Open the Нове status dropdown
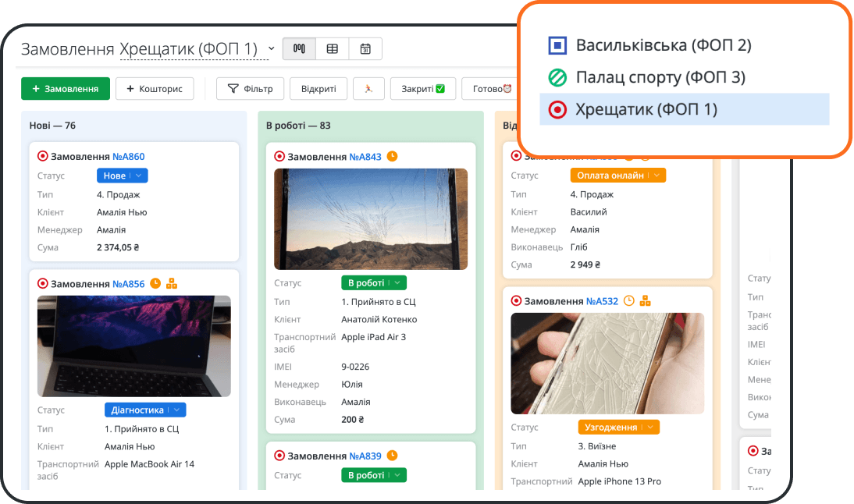The image size is (854, 504). pyautogui.click(x=122, y=176)
